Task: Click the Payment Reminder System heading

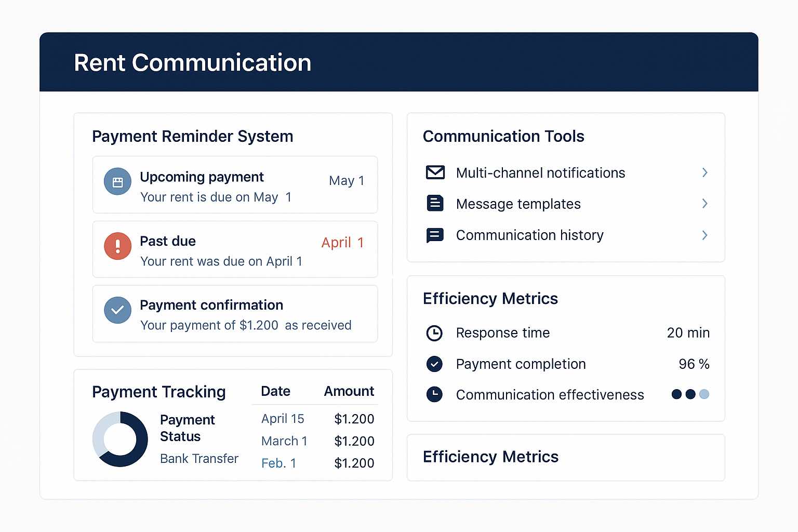Action: 193,136
